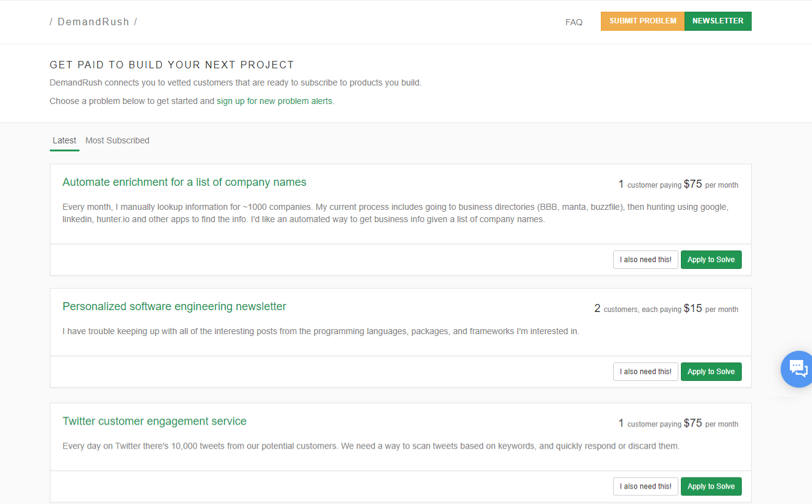812x504 pixels.
Task: Open the FAQ page
Action: tap(574, 22)
